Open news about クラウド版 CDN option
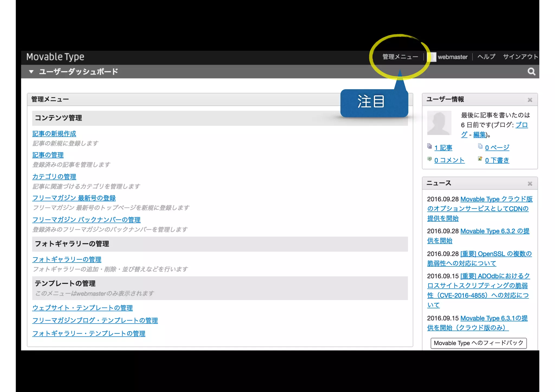 pos(480,209)
